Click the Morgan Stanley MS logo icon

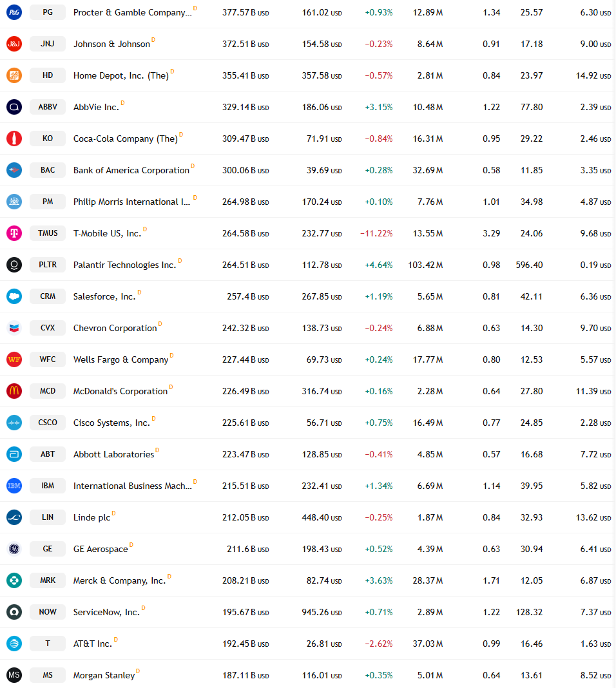(14, 675)
